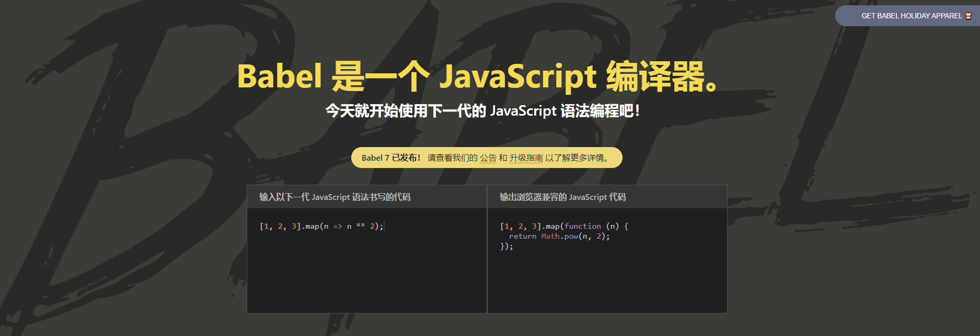Image resolution: width=980 pixels, height=336 pixels.
Task: Click the 'Babel 7 已发布!' text
Action: coord(391,158)
